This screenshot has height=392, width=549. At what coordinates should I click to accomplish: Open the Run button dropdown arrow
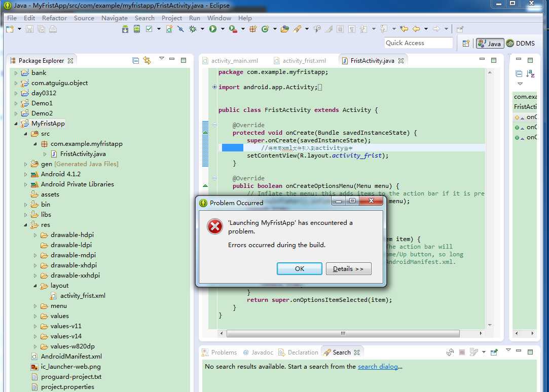pos(223,29)
